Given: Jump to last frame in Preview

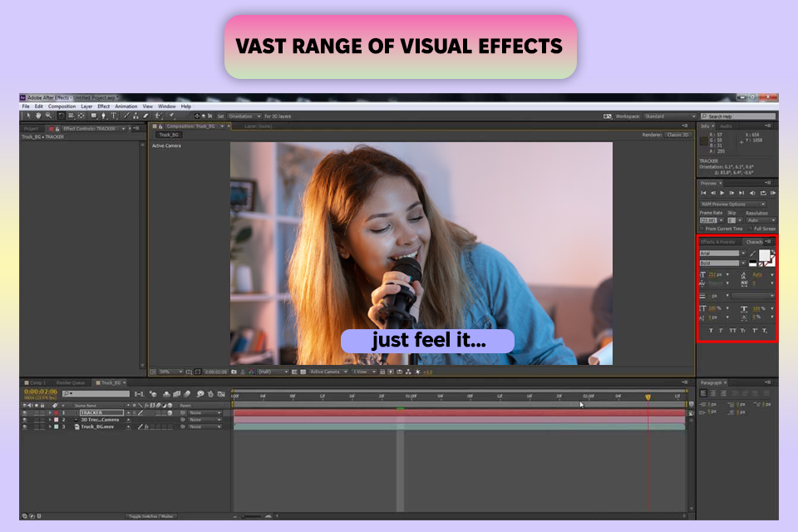Looking at the screenshot, I should [x=741, y=193].
